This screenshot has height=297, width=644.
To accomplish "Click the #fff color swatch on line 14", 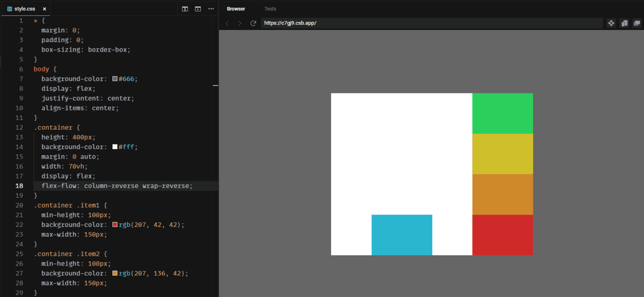I will 115,147.
